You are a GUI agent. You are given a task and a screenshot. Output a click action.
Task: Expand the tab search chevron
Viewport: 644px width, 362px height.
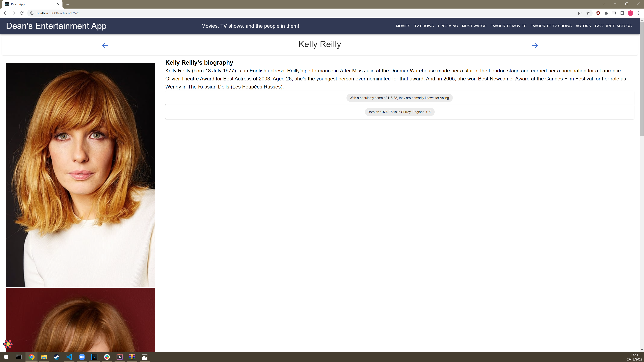coord(603,4)
